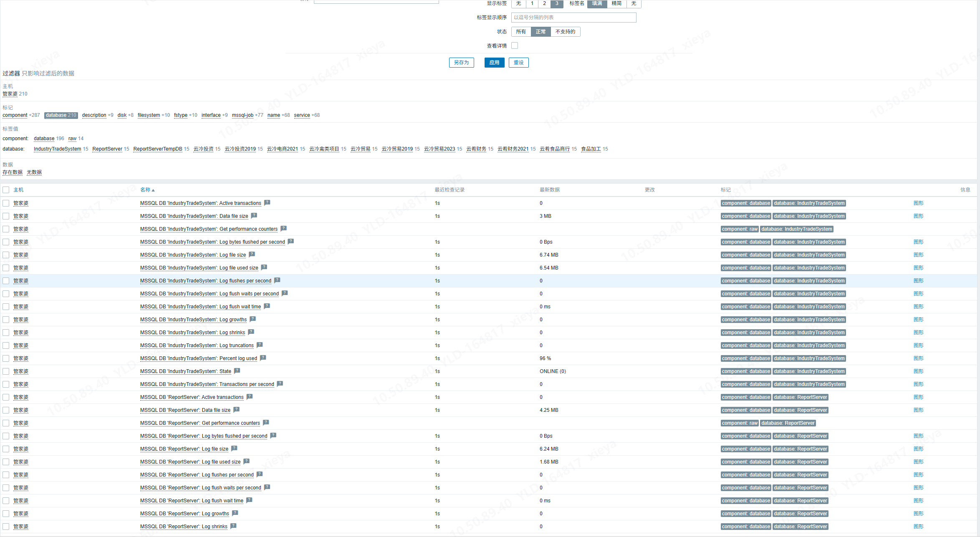The image size is (980, 537).
Task: Enable the 查看详情 checkbox
Action: point(515,45)
